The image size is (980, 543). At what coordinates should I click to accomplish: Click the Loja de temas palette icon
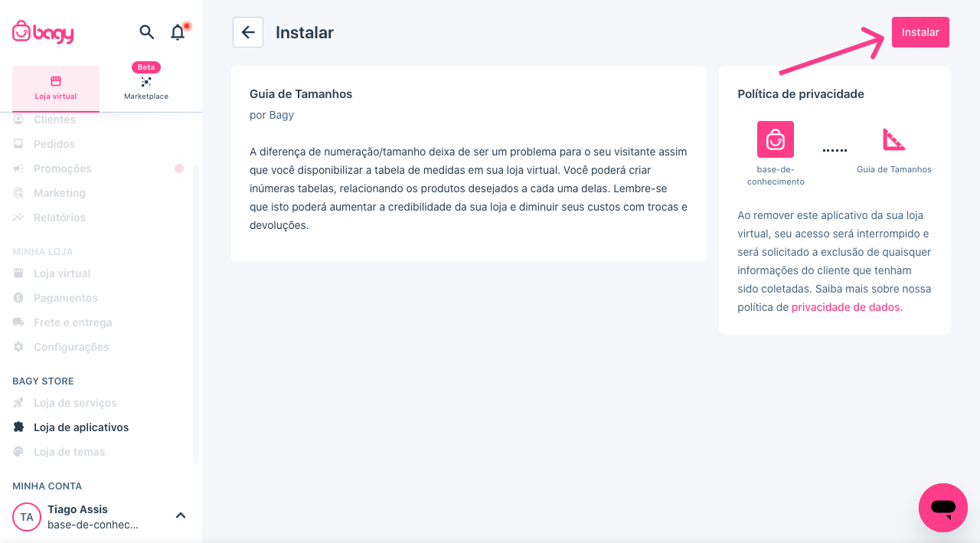pos(18,452)
